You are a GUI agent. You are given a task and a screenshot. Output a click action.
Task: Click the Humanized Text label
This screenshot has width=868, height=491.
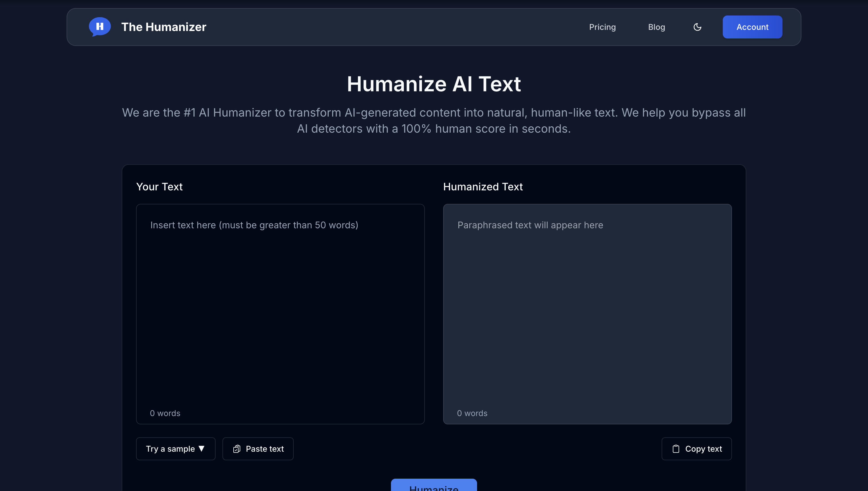[483, 186]
